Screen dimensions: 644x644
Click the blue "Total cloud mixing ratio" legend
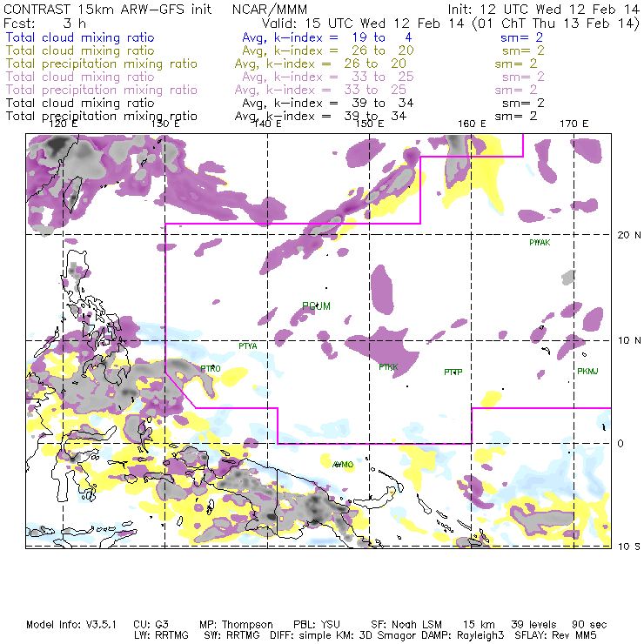click(80, 37)
